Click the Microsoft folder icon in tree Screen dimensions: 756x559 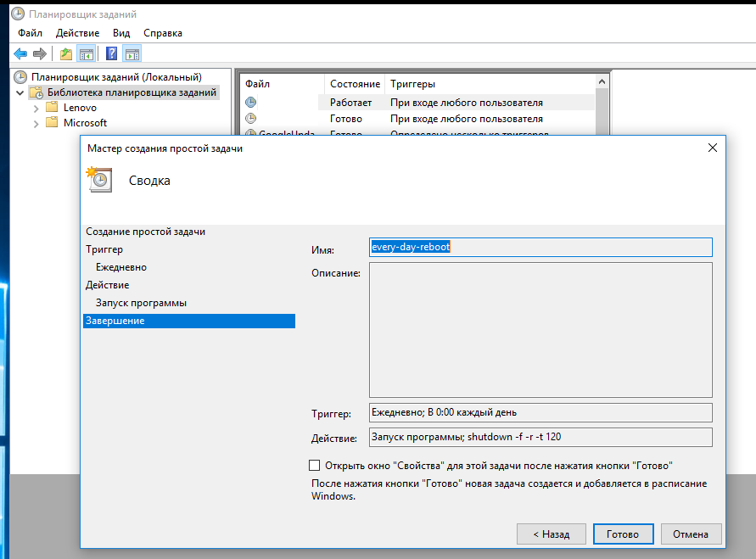click(x=52, y=122)
